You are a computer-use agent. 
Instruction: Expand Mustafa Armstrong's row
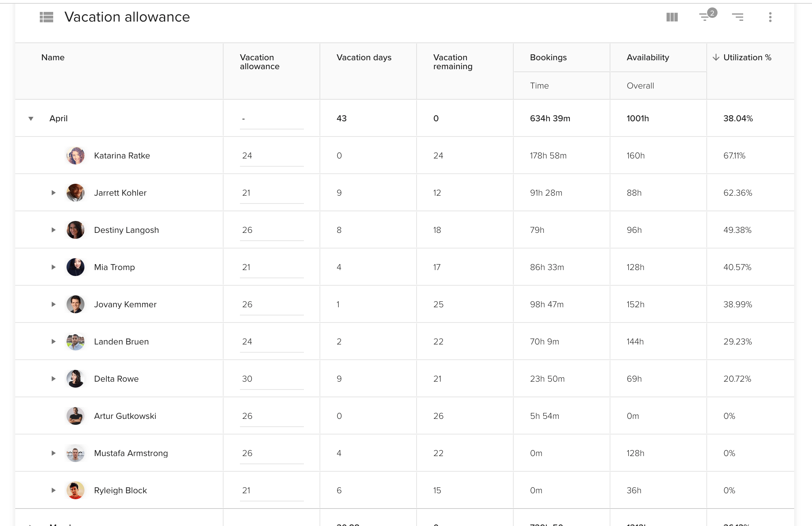pos(54,453)
